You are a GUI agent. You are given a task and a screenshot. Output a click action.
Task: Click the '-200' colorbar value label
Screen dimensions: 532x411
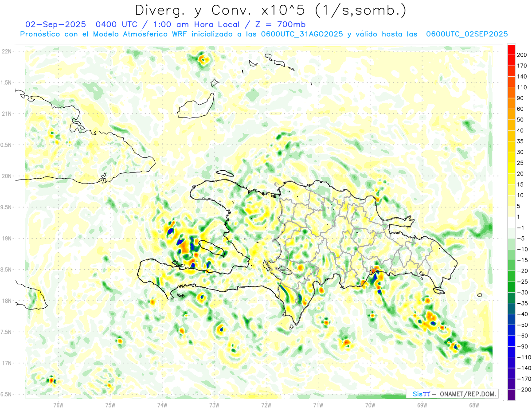coord(525,390)
